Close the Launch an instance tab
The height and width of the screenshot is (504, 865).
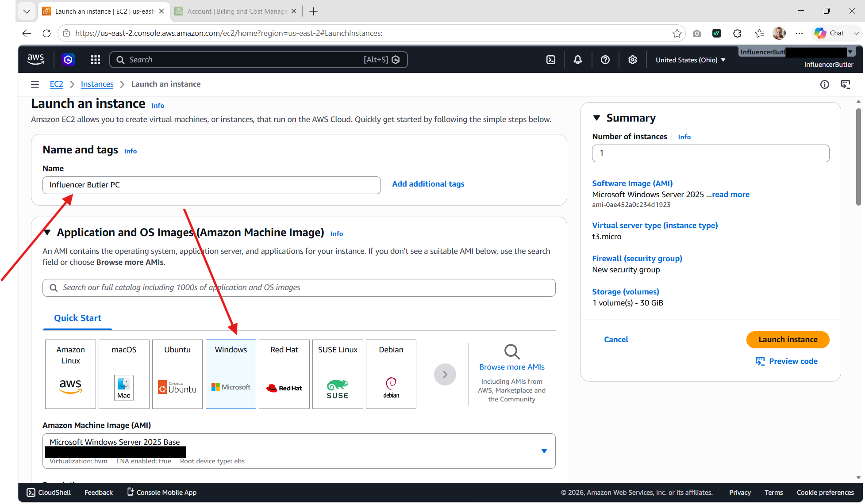[161, 11]
